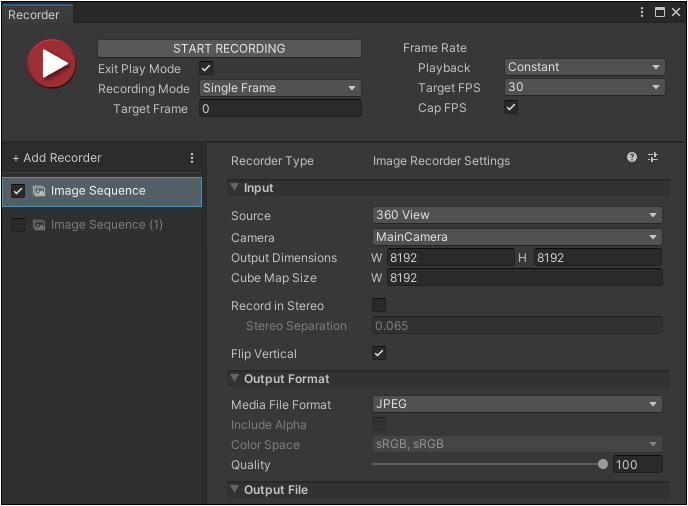Viewport: 688px width, 506px height.
Task: Click the Add Recorder button
Action: coord(57,158)
